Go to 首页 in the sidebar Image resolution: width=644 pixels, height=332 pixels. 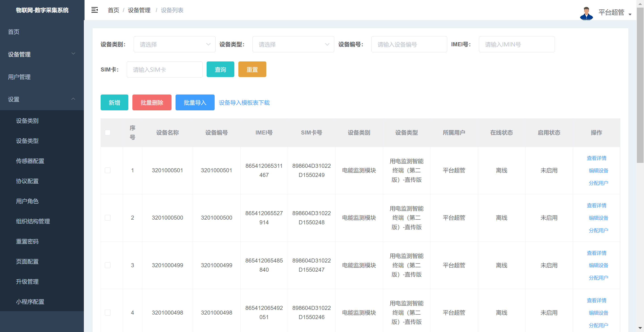tap(42, 32)
